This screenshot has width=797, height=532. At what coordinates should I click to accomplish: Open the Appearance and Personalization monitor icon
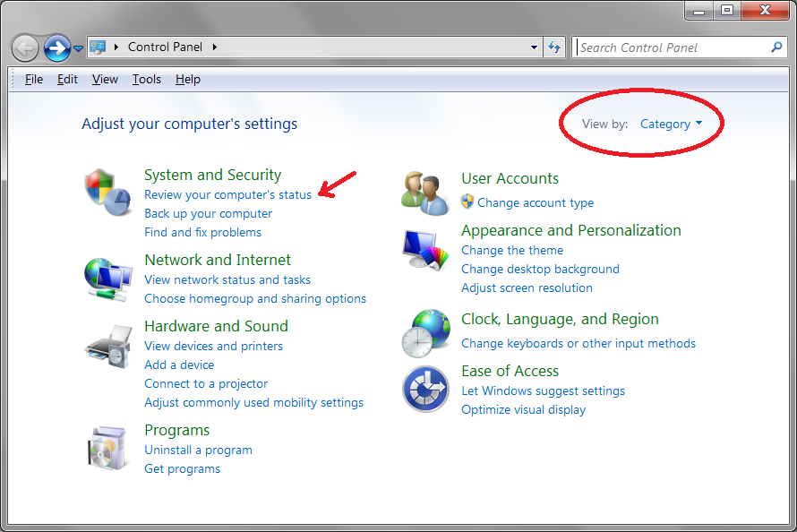[425, 250]
